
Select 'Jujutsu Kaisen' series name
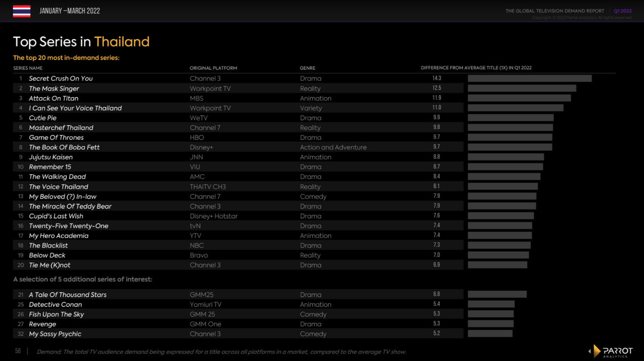point(51,157)
